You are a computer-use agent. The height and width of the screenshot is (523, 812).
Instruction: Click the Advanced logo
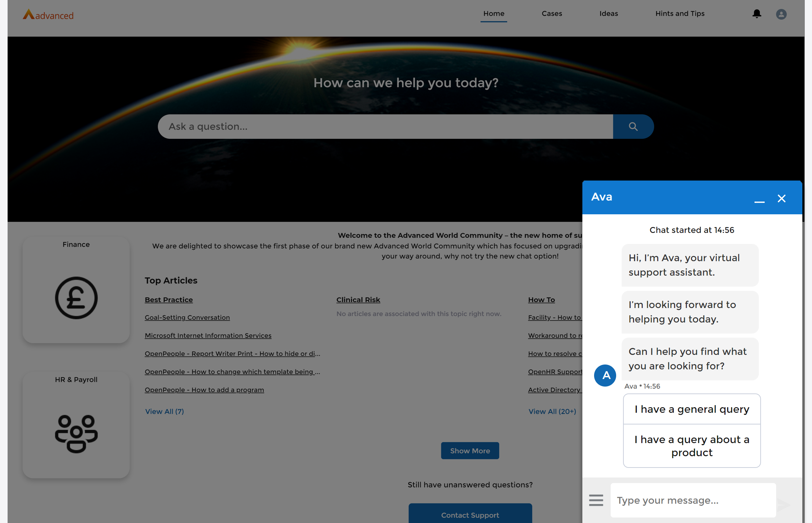pyautogui.click(x=48, y=14)
